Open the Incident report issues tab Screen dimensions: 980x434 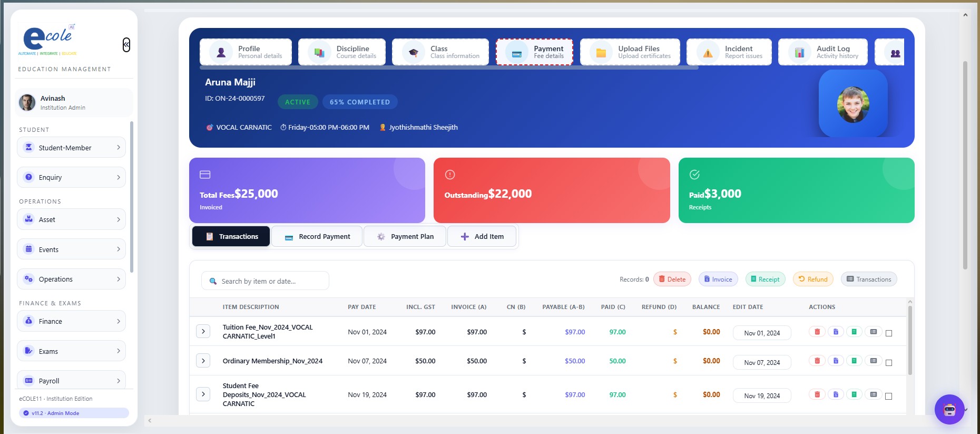729,52
